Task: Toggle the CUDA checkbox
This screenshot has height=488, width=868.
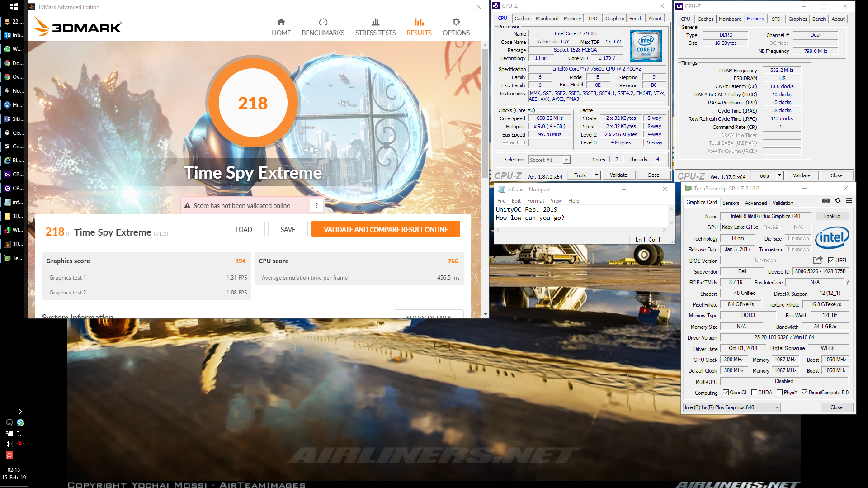Action: (x=754, y=393)
